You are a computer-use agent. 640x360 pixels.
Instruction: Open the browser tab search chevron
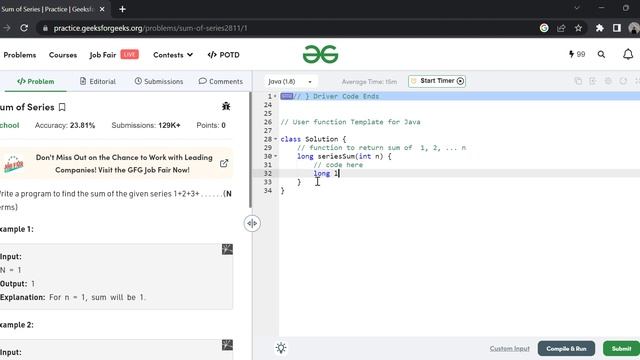click(x=577, y=8)
